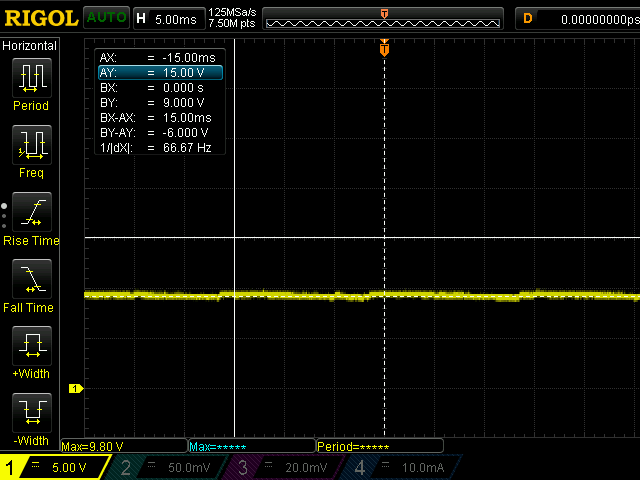The image size is (640, 480).
Task: Click the Max=9.80 V measurement result
Action: (x=93, y=446)
